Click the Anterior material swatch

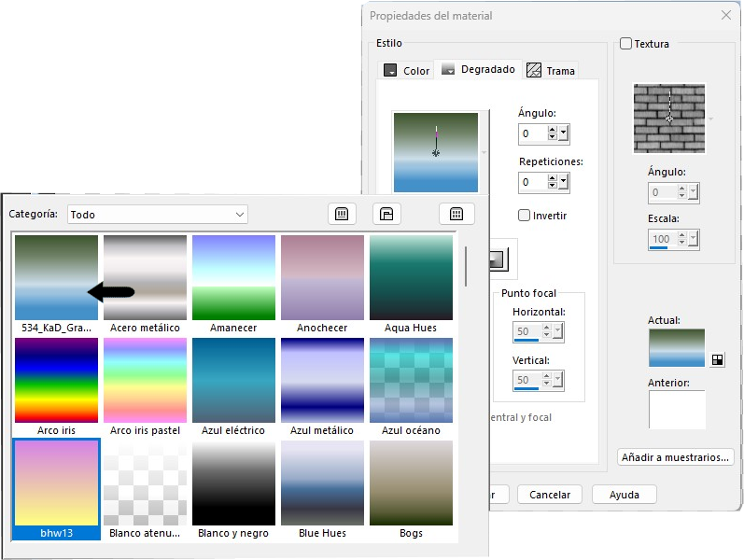pos(677,410)
